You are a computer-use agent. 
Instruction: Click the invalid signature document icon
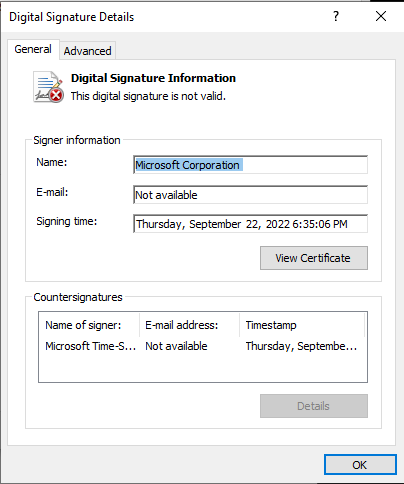pos(48,87)
